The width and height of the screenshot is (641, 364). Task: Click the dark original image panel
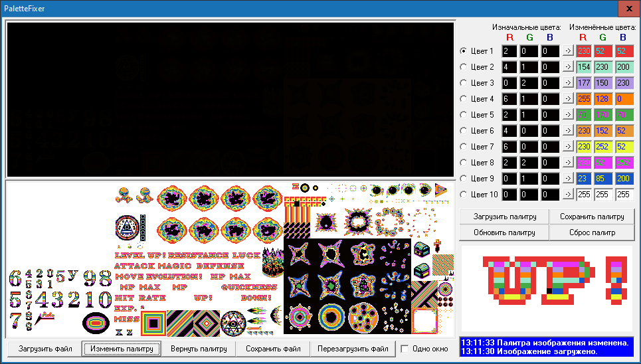[x=230, y=100]
